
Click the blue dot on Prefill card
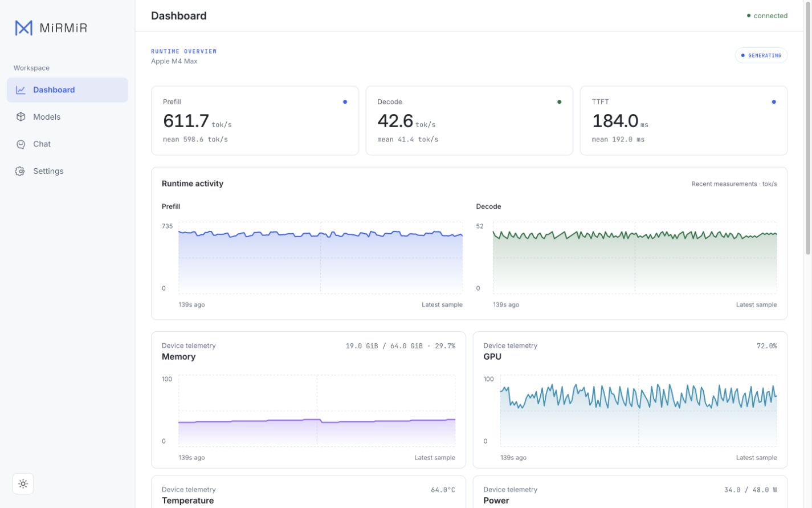(x=345, y=102)
